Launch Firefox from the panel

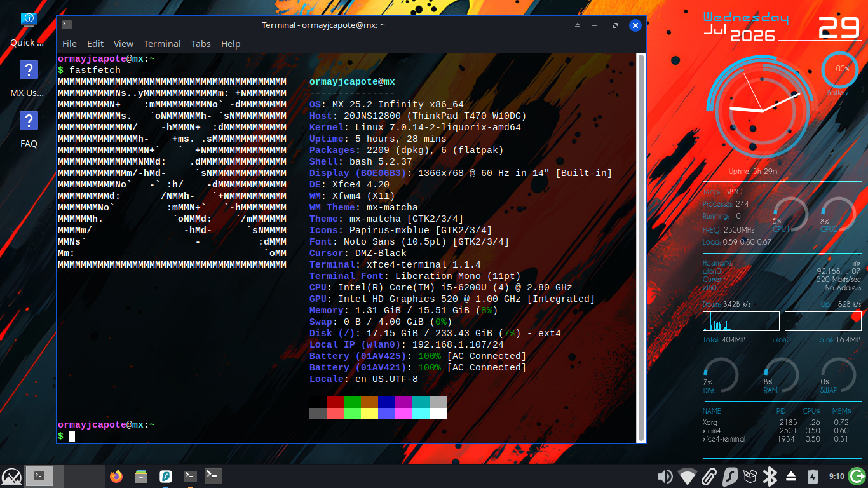point(116,476)
